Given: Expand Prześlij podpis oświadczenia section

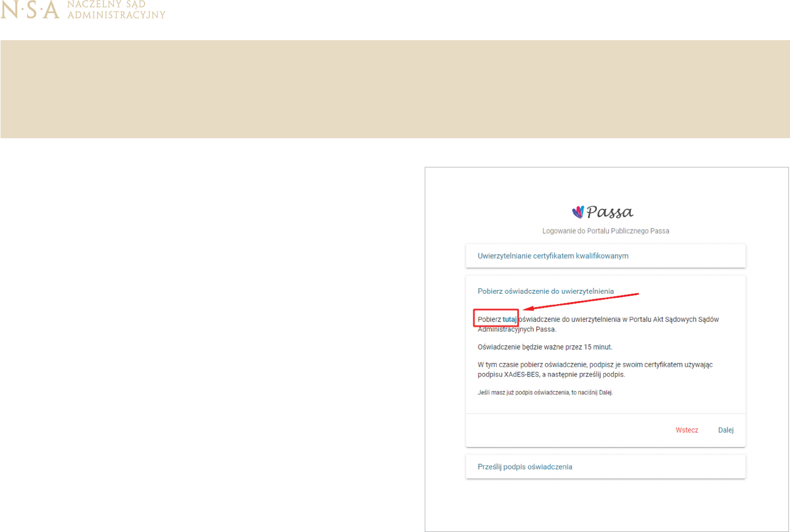Looking at the screenshot, I should point(524,467).
